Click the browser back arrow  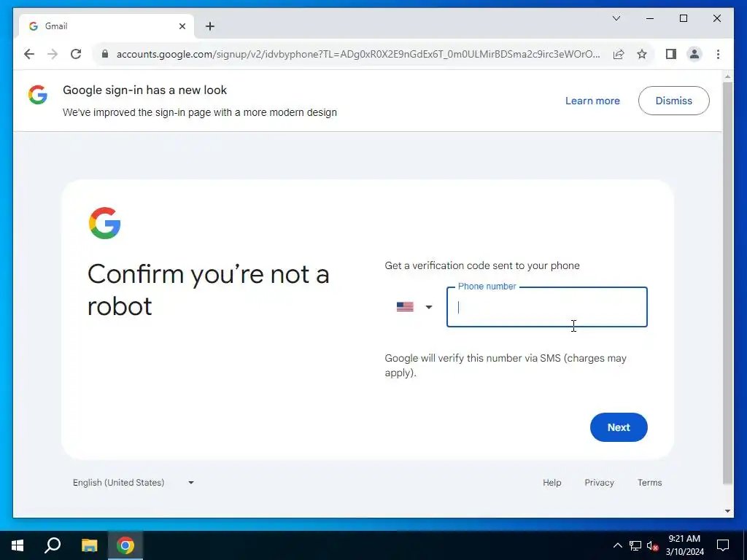[x=29, y=54]
